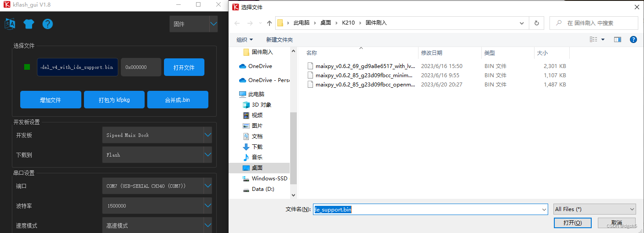Click the 取消 button
This screenshot has width=644, height=233.
tap(616, 222)
